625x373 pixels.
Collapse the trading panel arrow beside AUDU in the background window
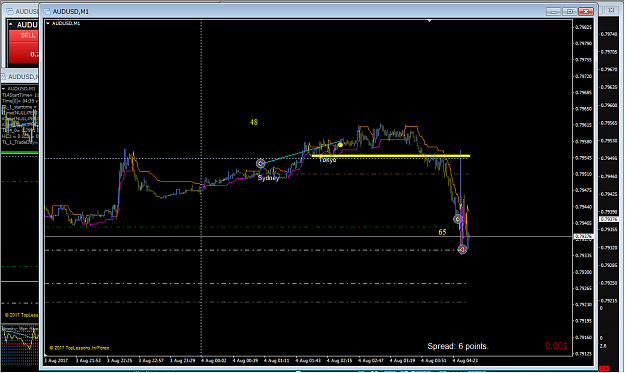[x=11, y=25]
